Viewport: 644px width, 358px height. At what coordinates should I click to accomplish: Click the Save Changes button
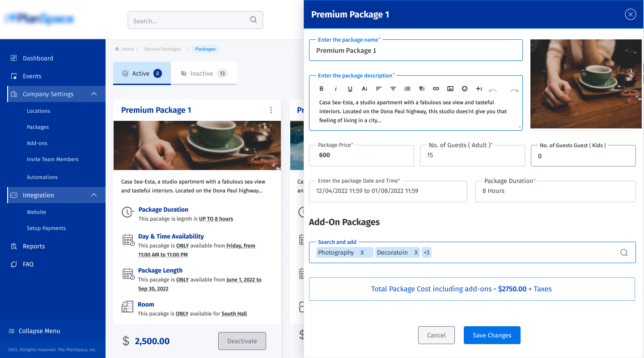tap(491, 335)
